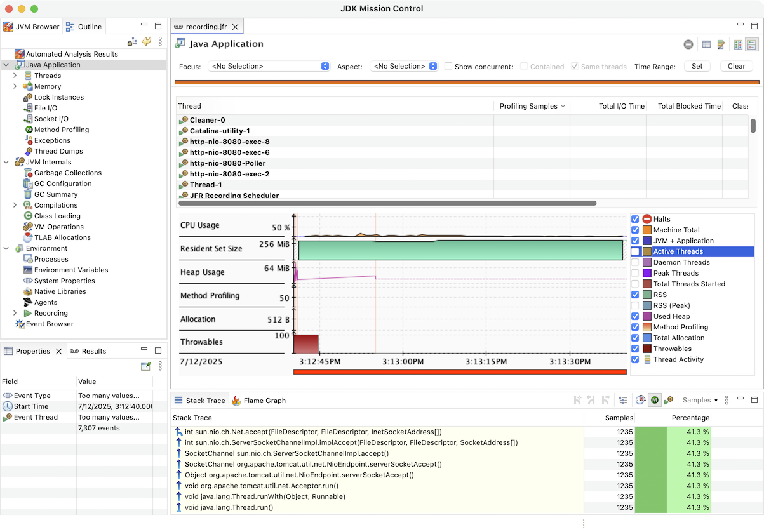The height and width of the screenshot is (532, 764).
Task: Click the Clear time range button
Action: tap(736, 67)
